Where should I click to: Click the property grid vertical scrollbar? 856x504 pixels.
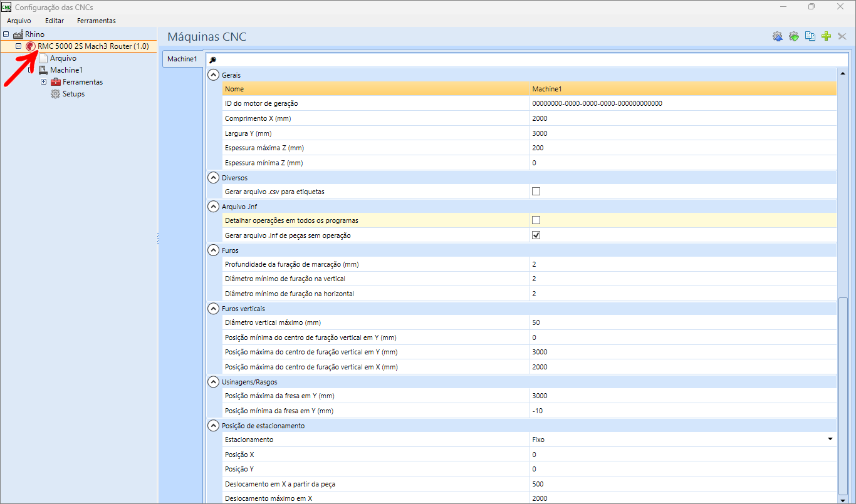[x=843, y=396]
